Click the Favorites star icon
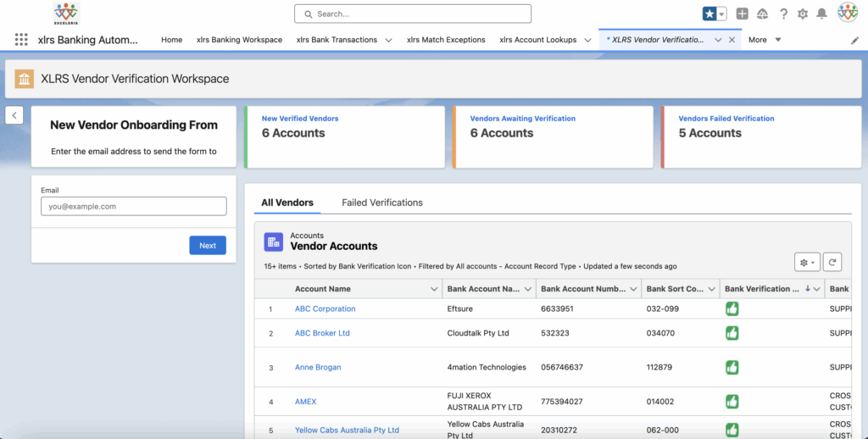The image size is (868, 439). pyautogui.click(x=709, y=14)
